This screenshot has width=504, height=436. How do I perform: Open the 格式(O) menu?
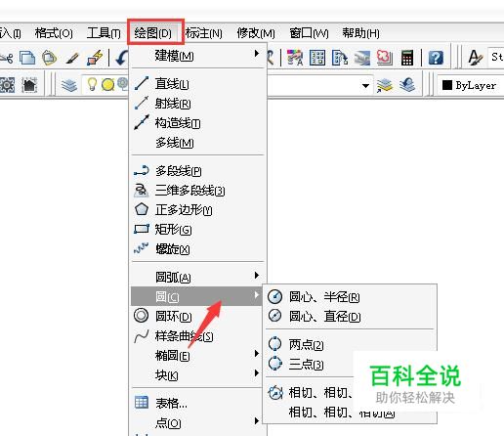pos(54,33)
